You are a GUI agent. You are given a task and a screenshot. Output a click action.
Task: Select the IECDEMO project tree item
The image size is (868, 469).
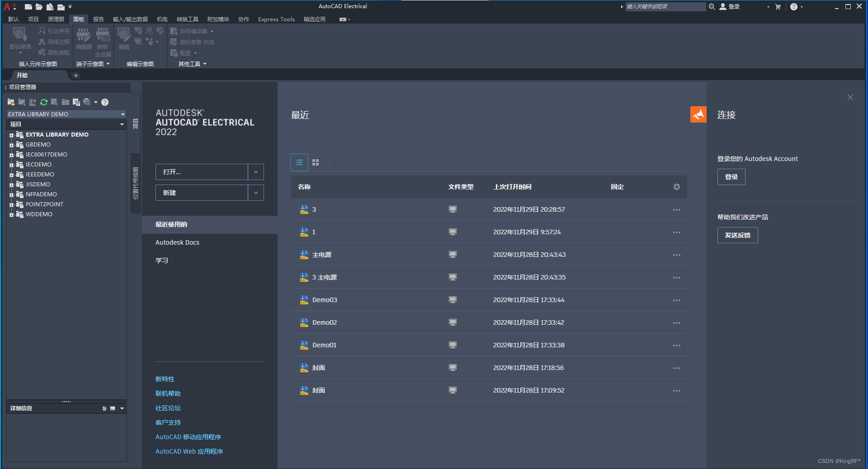(x=38, y=164)
